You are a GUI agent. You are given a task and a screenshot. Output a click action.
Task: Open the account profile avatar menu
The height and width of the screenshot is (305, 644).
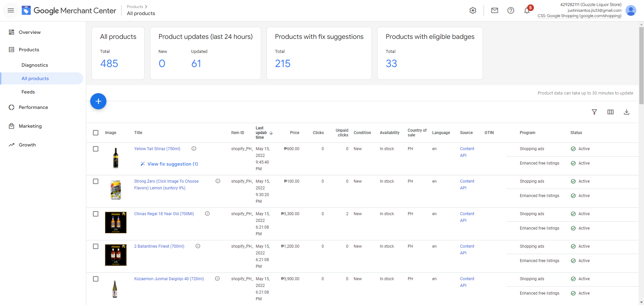point(631,10)
